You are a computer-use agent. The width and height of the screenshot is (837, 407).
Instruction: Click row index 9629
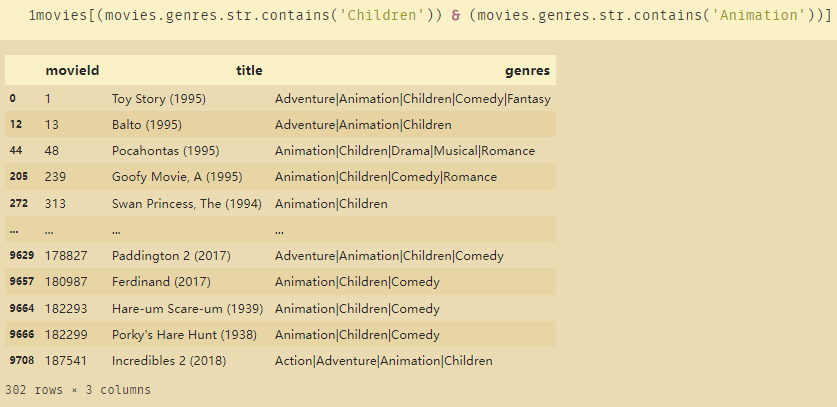pos(22,255)
